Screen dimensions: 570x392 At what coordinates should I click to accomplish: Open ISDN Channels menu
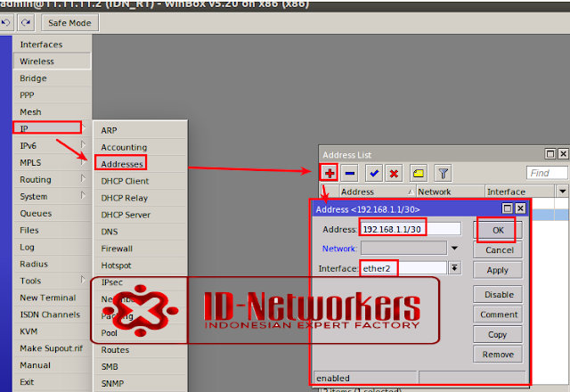point(52,314)
